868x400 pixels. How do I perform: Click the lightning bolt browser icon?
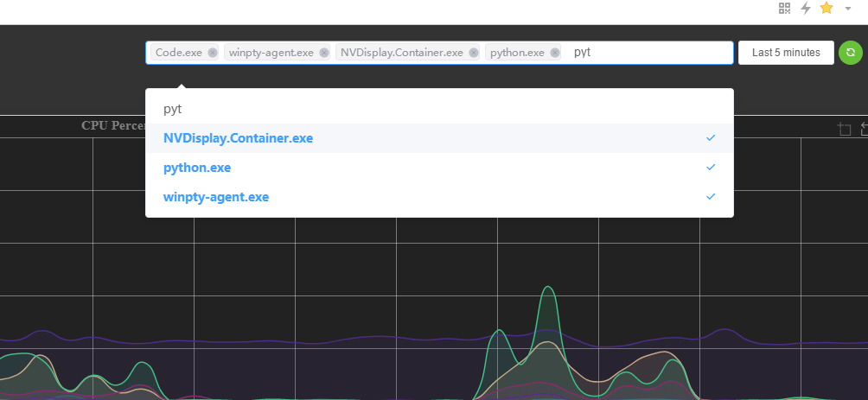805,9
